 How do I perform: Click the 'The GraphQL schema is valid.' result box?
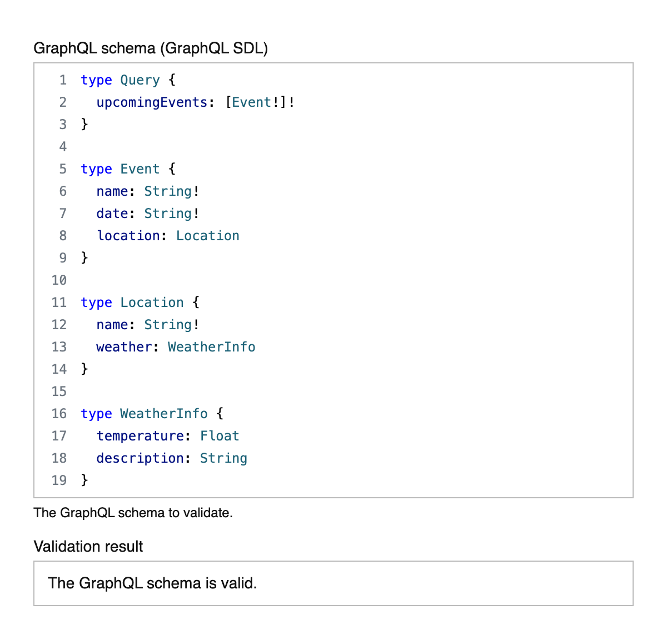[x=333, y=583]
